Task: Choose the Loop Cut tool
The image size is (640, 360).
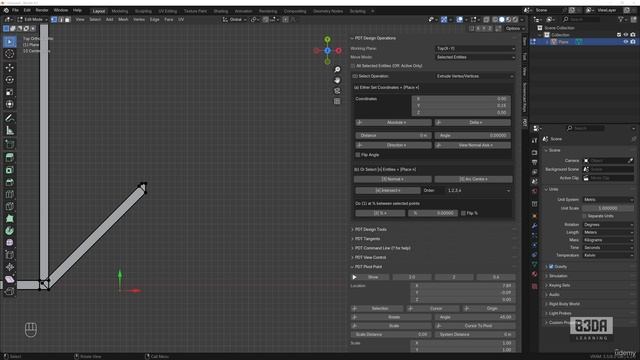Action: [x=9, y=194]
